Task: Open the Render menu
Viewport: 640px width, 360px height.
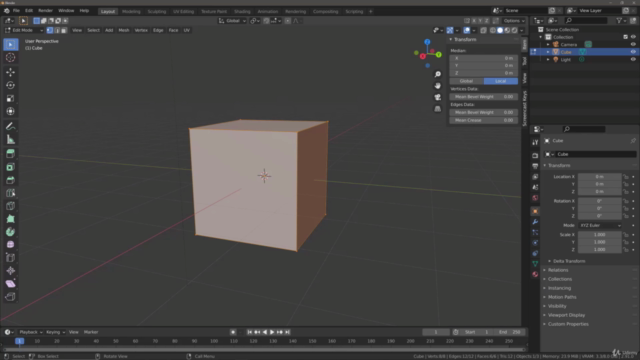Action: tap(45, 11)
